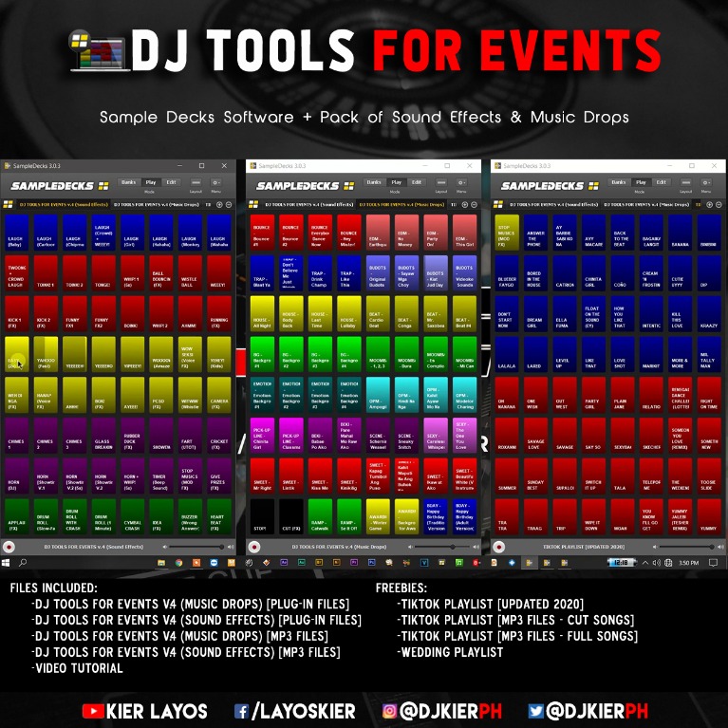The height and width of the screenshot is (728, 728).
Task: Click loud-volume speaker icon in left window
Action: pyautogui.click(x=231, y=547)
